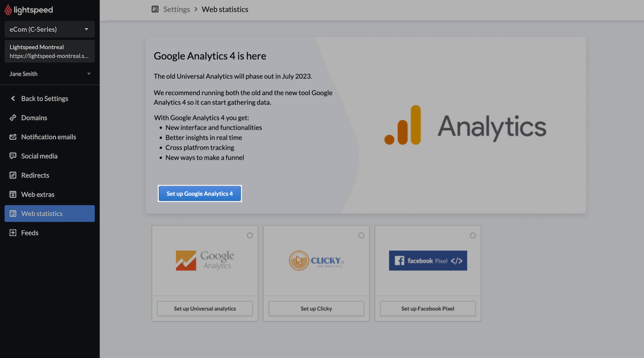This screenshot has height=358, width=644.
Task: Click the Back to Settings arrow icon
Action: pyautogui.click(x=13, y=99)
